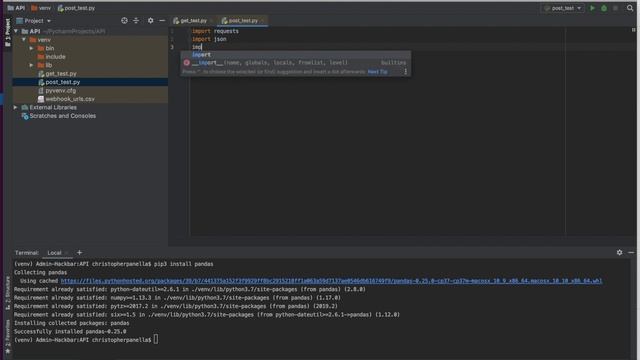Screen dimensions: 640x360
Task: Collapse the venv folder
Action: click(24, 40)
